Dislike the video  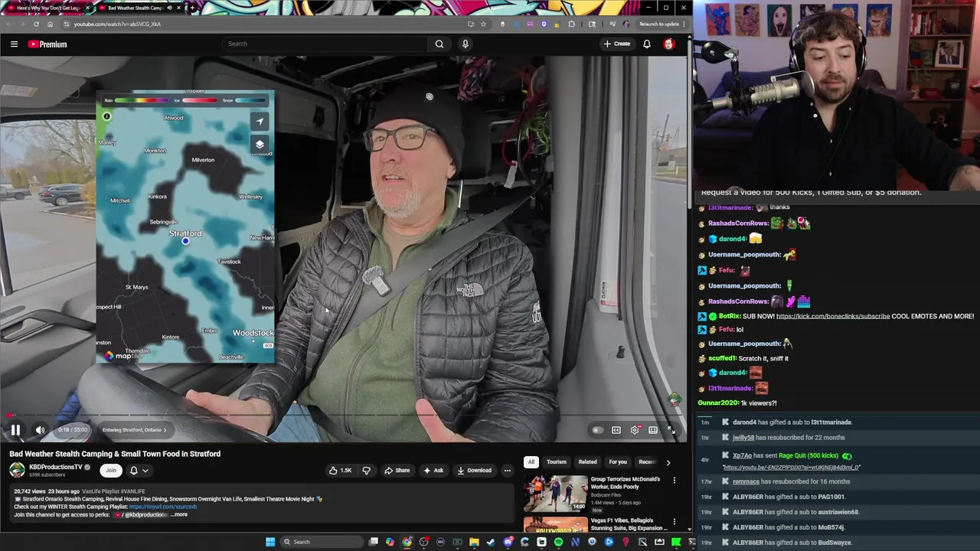tap(366, 471)
